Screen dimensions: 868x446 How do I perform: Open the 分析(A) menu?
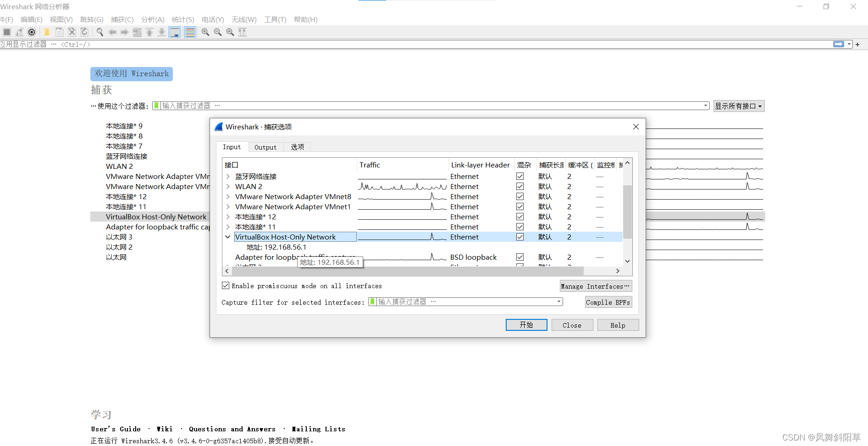pos(153,20)
